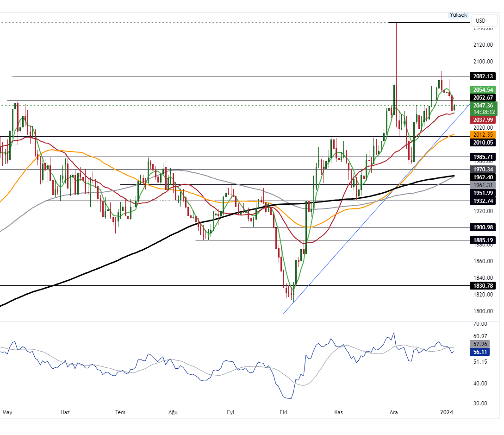Viewport: 504px width, 435px height.
Task: Select the gray 57.96 RSI average label
Action: [x=481, y=344]
